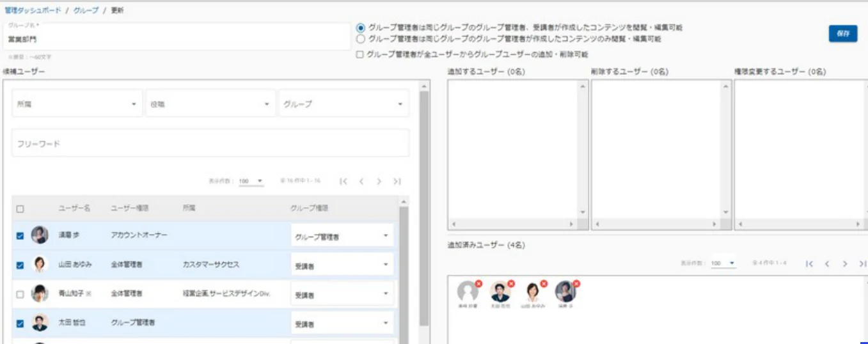
Task: Click the up arrow in 削除するユーザー scrollbar
Action: (x=725, y=86)
